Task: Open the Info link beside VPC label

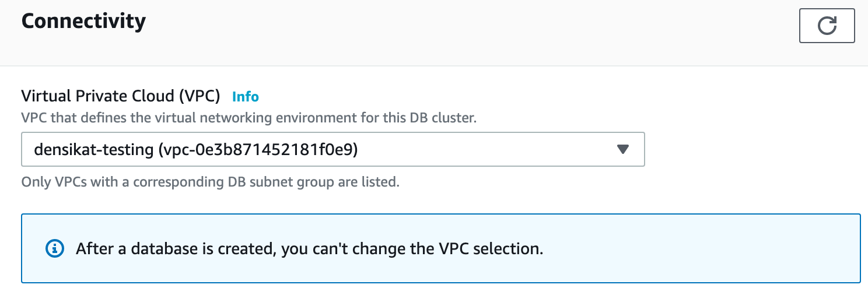Action: (245, 96)
